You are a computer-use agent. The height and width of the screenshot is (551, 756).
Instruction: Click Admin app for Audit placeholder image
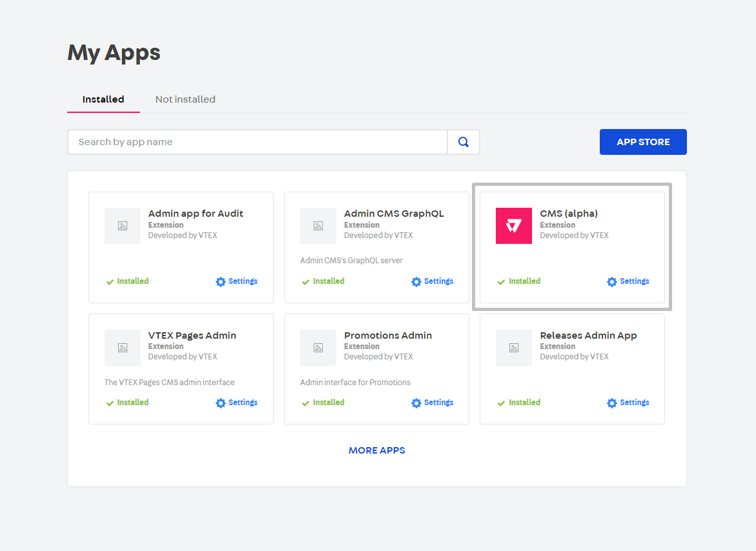click(123, 226)
